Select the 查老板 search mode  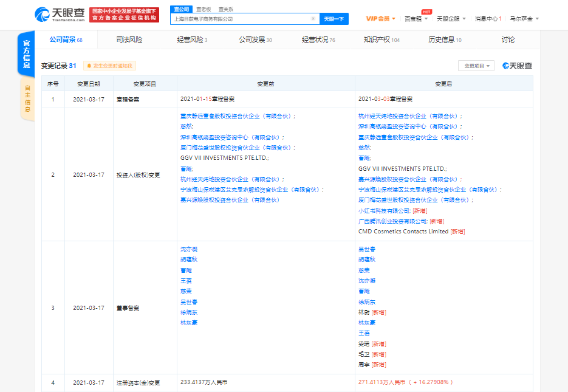coord(204,9)
